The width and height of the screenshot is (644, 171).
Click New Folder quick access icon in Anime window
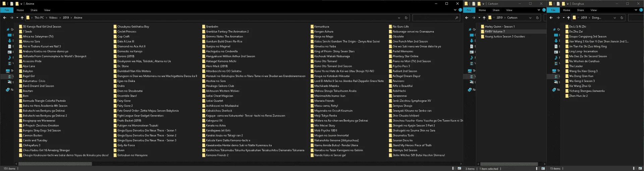(17, 4)
